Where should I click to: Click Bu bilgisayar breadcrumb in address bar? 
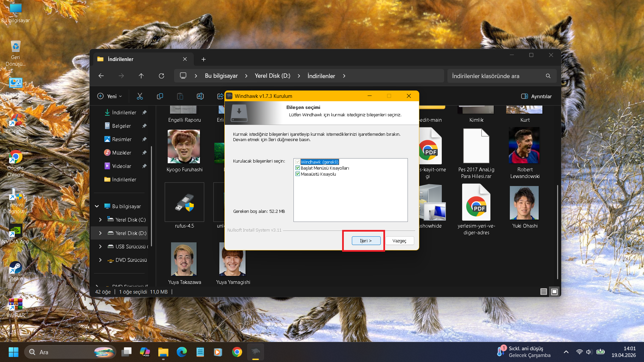click(x=221, y=76)
